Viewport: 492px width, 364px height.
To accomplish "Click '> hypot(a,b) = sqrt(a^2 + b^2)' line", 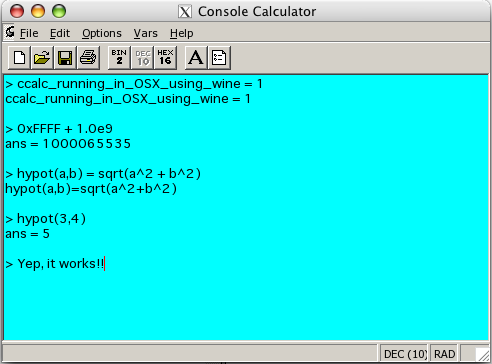I will [x=103, y=174].
